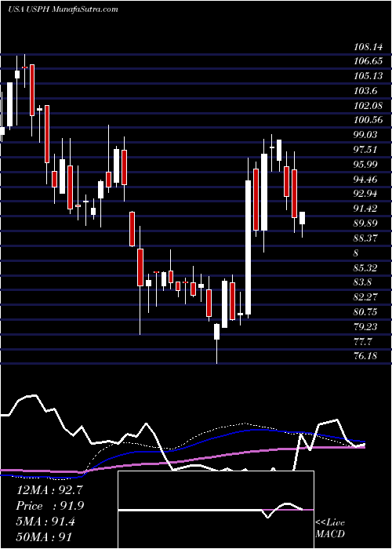Click the 102.08 price axis label
Screen dimensions: 392x549
(x=368, y=105)
